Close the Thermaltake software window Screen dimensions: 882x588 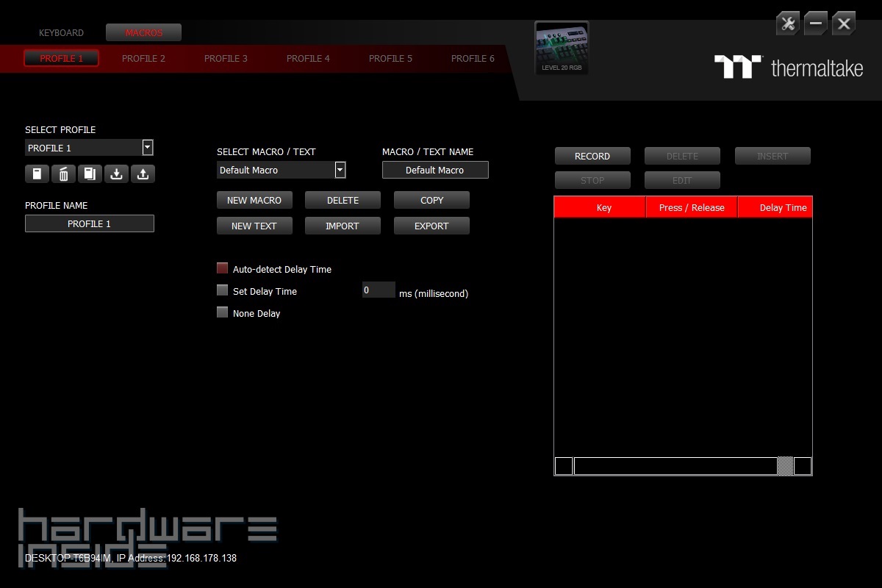(844, 24)
